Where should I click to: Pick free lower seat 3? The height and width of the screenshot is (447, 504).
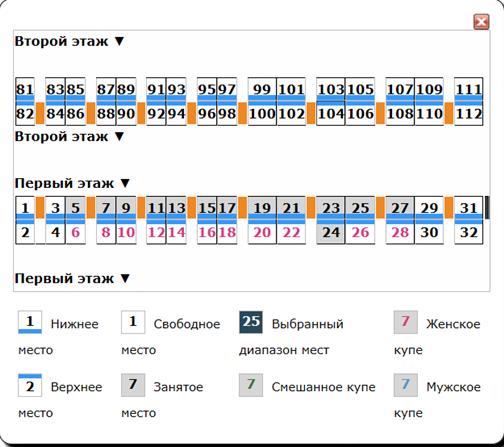click(x=55, y=208)
